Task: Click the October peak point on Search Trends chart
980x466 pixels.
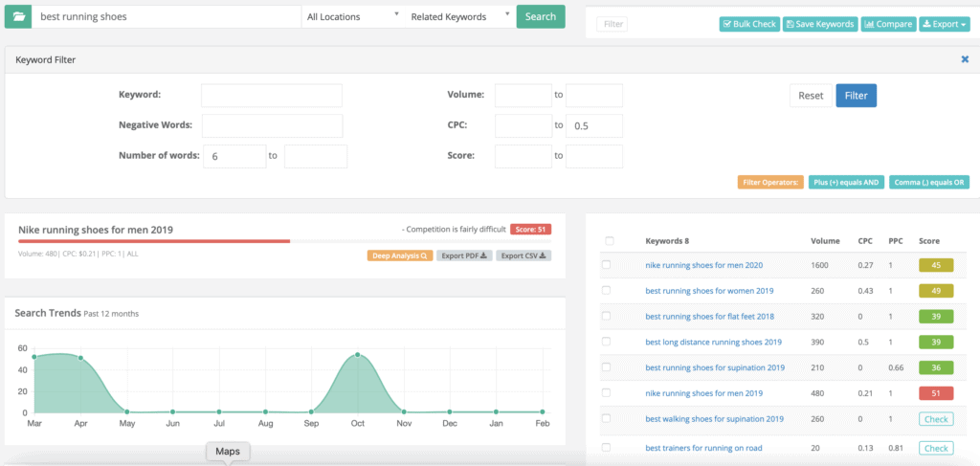Action: point(358,355)
